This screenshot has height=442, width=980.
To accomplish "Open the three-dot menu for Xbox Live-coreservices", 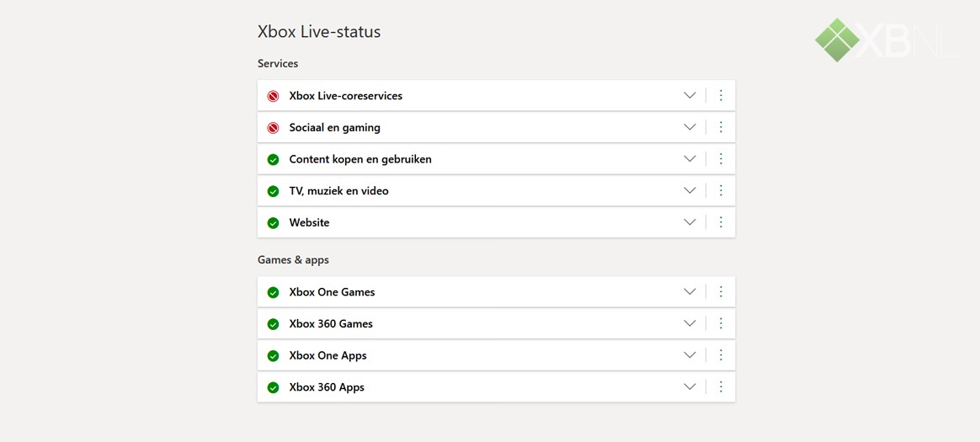I will (x=721, y=96).
